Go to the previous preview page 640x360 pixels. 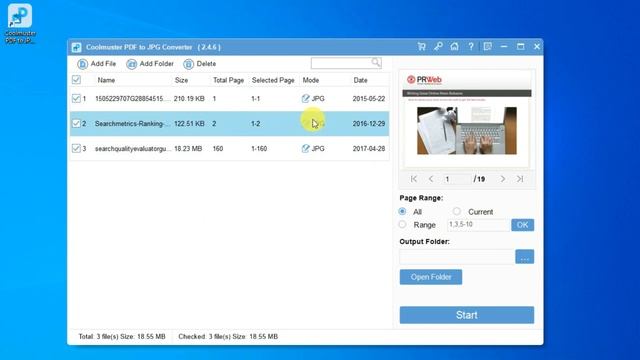click(x=431, y=179)
